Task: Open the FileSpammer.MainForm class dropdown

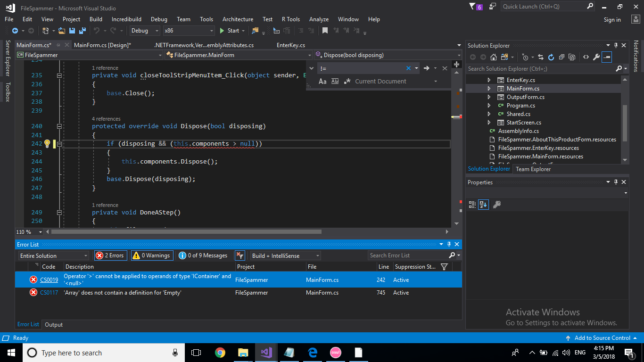Action: coord(239,55)
